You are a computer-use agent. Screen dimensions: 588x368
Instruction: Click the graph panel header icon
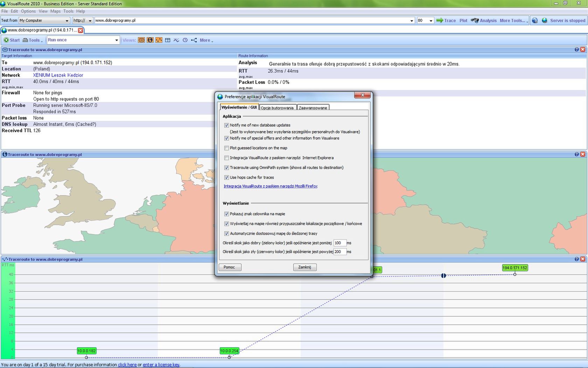5,259
